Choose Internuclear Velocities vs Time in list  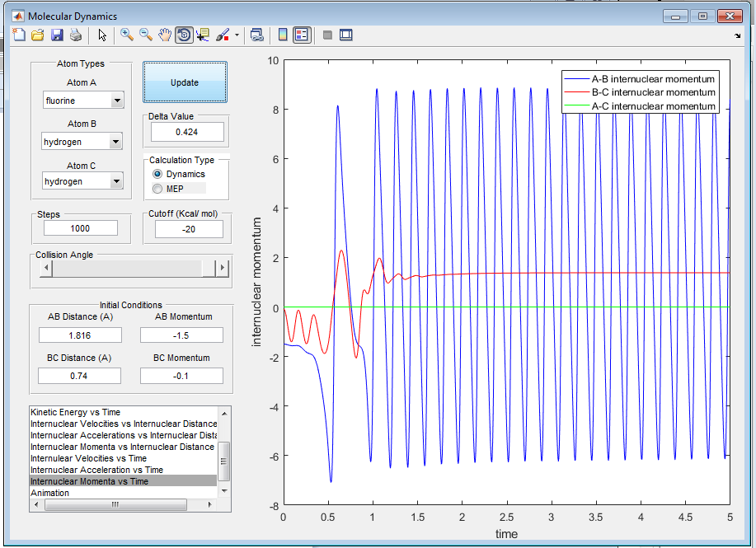(x=88, y=458)
